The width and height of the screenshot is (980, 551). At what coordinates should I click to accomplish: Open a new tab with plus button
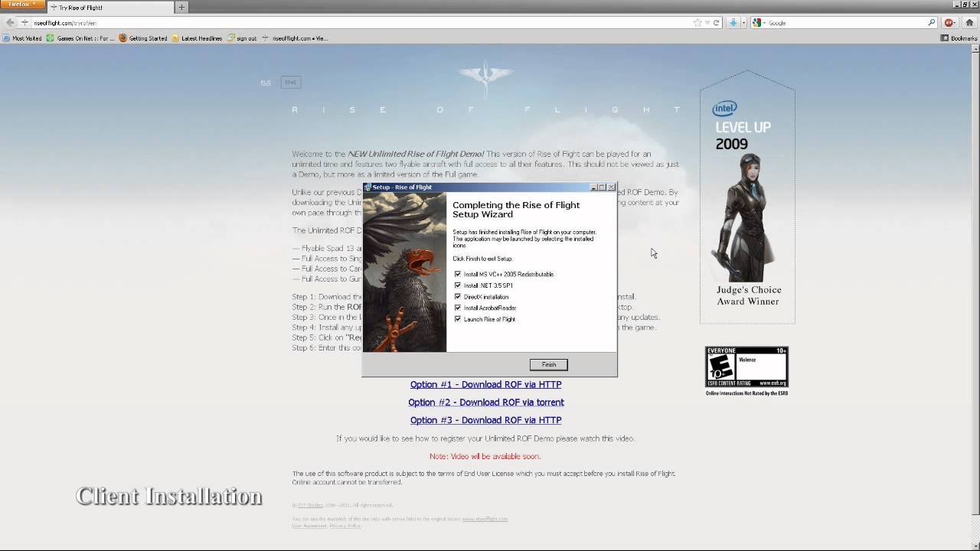[x=181, y=8]
